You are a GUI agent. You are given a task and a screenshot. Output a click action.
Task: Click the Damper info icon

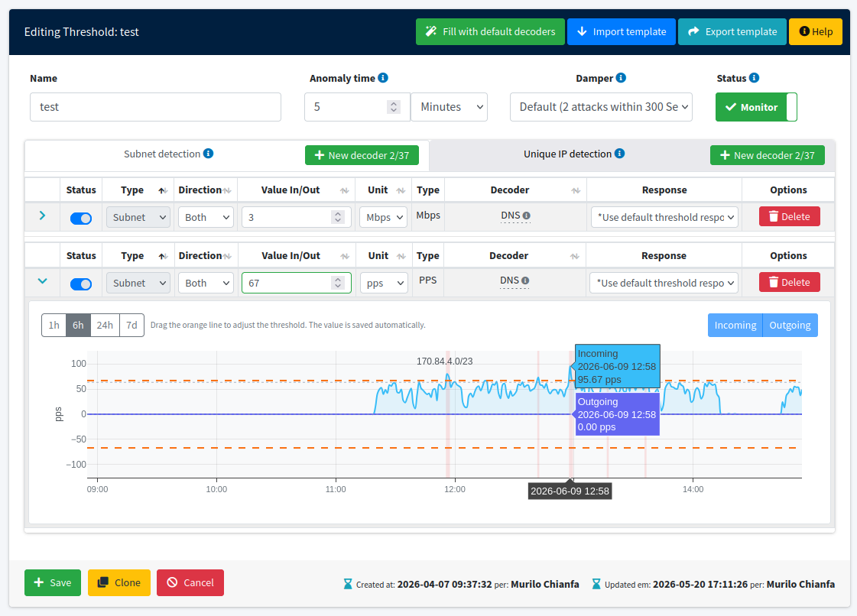pos(621,78)
